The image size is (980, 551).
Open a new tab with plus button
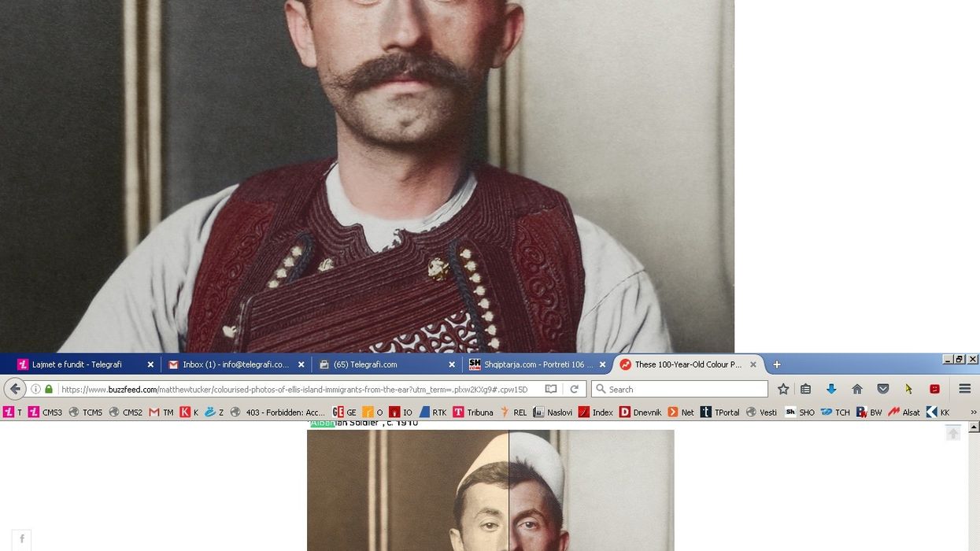(x=777, y=364)
